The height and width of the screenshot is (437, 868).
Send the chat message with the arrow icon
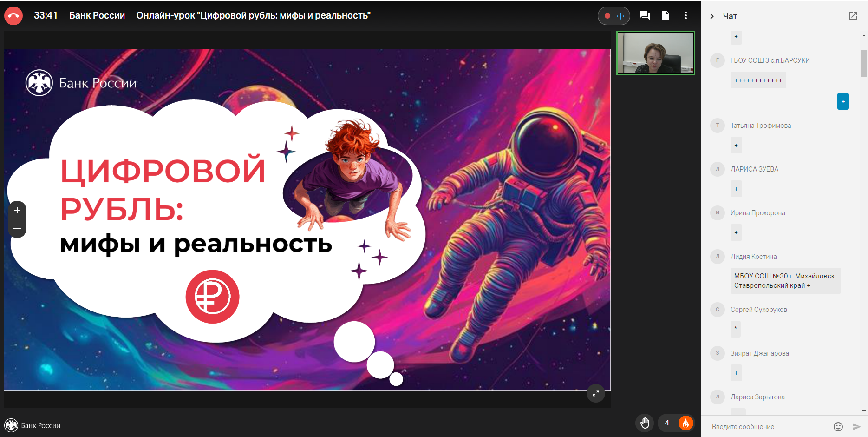pyautogui.click(x=857, y=427)
